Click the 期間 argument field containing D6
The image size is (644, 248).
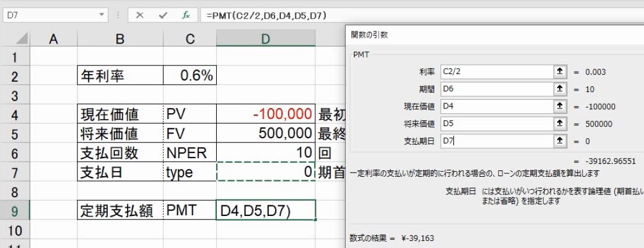497,89
